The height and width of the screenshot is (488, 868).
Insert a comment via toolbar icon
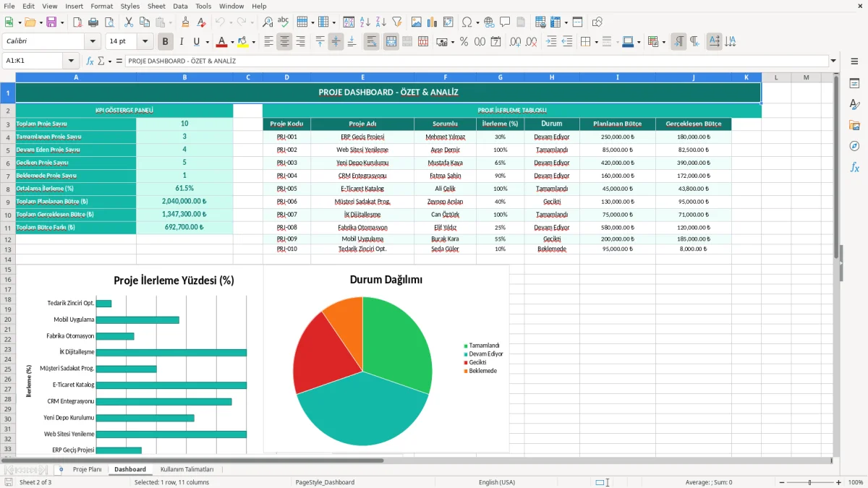pyautogui.click(x=505, y=22)
